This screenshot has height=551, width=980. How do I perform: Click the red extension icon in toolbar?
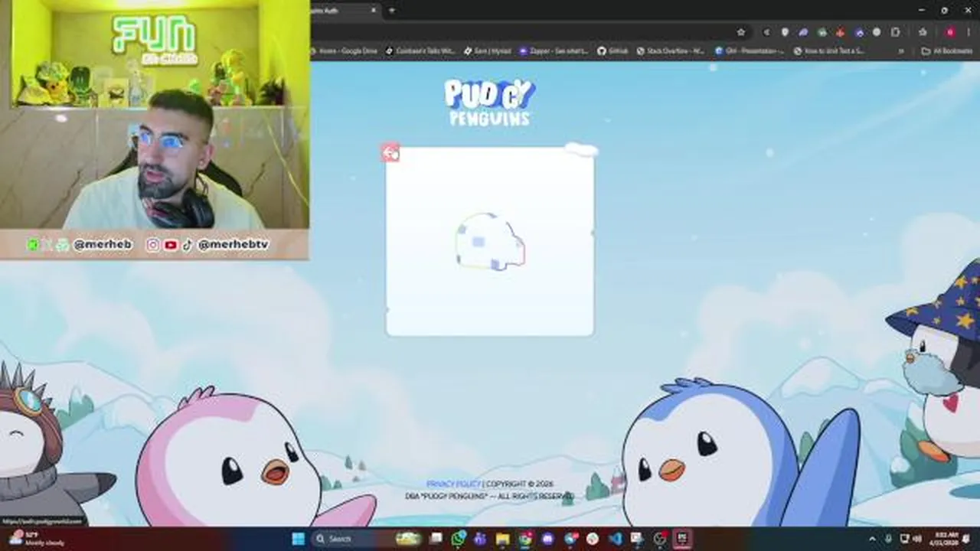pyautogui.click(x=840, y=32)
